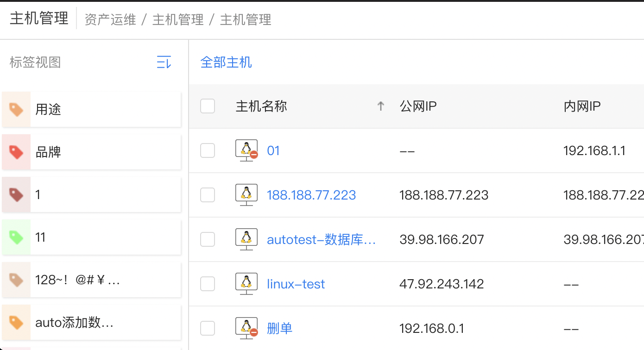Viewport: 644px width, 350px height.
Task: Open the 全部主机 tab
Action: [226, 62]
